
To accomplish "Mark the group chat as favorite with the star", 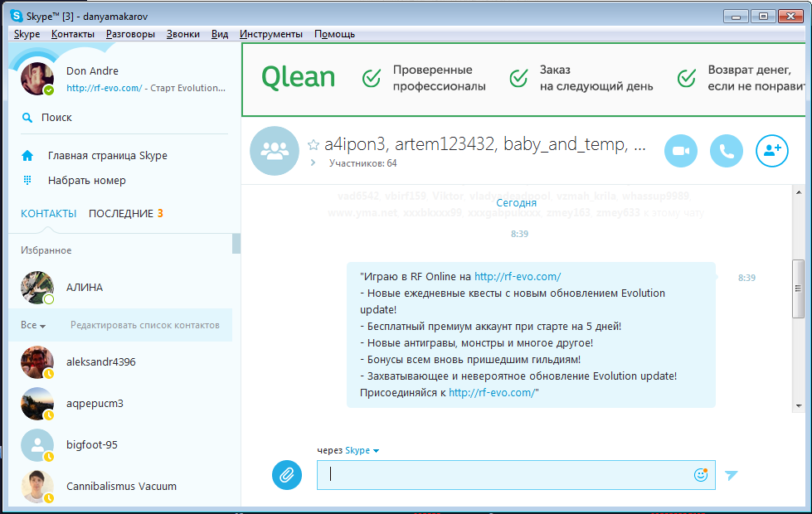I will (314, 145).
